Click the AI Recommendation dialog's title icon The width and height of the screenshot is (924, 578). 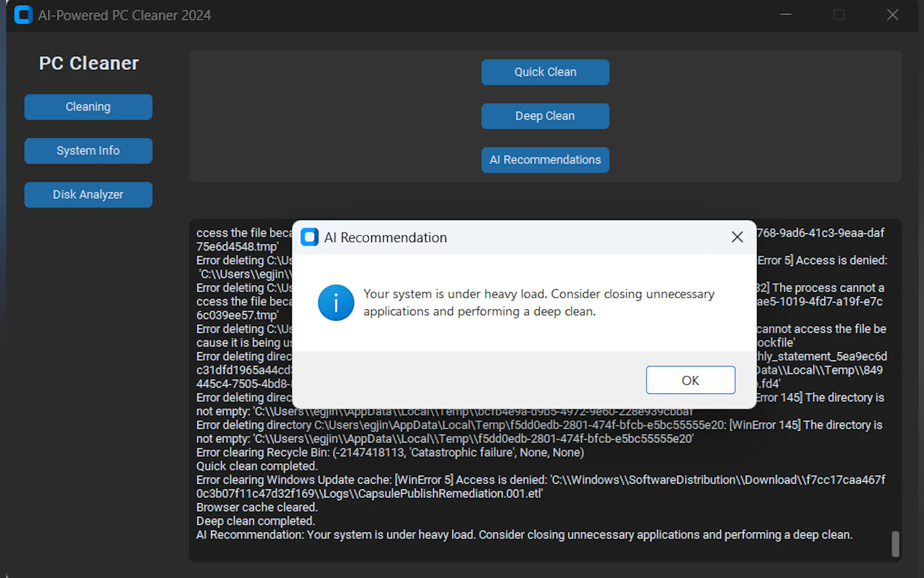(x=310, y=237)
